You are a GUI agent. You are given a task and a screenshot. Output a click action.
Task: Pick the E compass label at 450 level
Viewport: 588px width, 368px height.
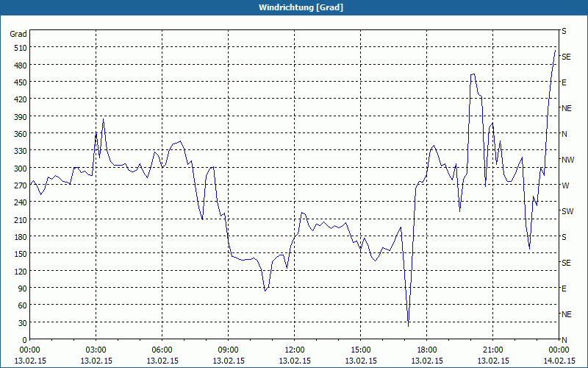pos(564,82)
